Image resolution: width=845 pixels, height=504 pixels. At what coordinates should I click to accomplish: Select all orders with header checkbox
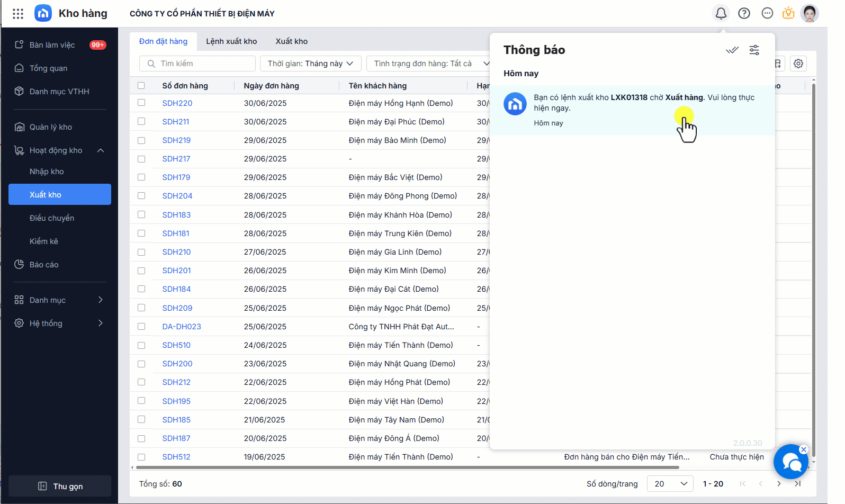[141, 86]
